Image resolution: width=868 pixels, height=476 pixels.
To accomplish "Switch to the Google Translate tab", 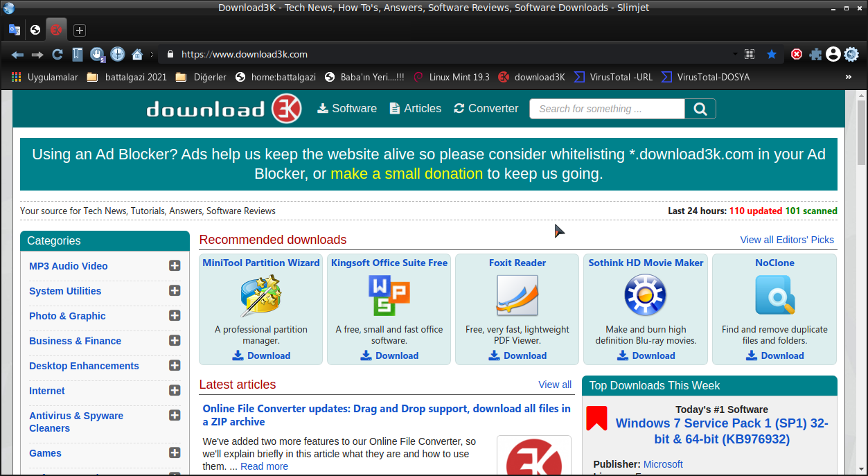I will point(14,30).
